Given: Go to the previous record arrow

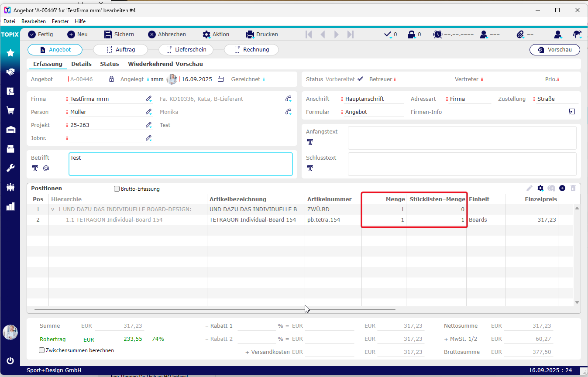Looking at the screenshot, I should pos(323,34).
